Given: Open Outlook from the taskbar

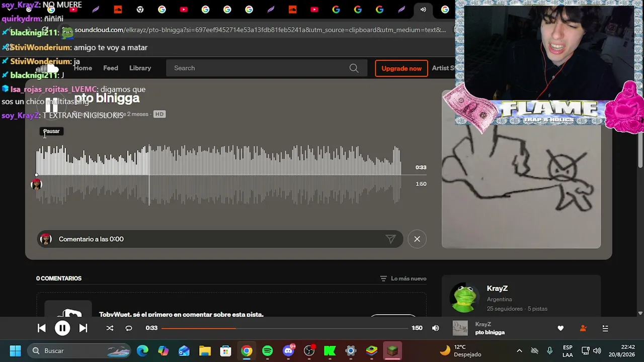Looking at the screenshot, I should (184, 351).
